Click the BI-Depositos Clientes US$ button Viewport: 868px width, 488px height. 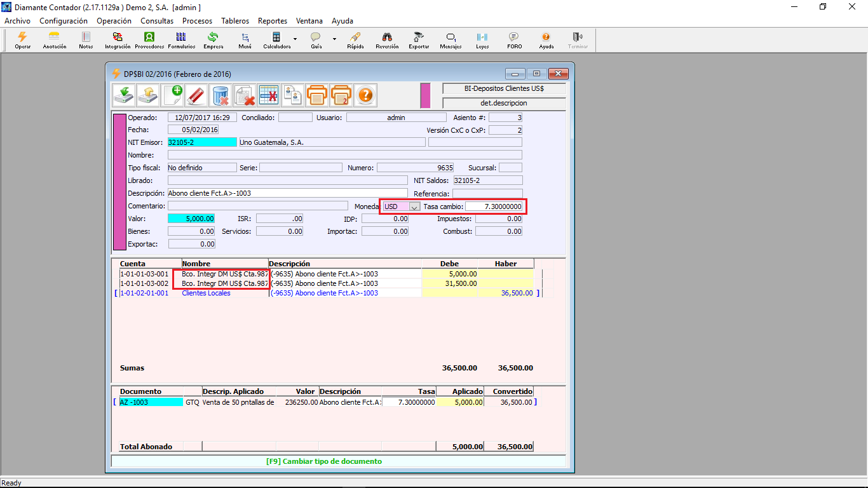pos(504,89)
